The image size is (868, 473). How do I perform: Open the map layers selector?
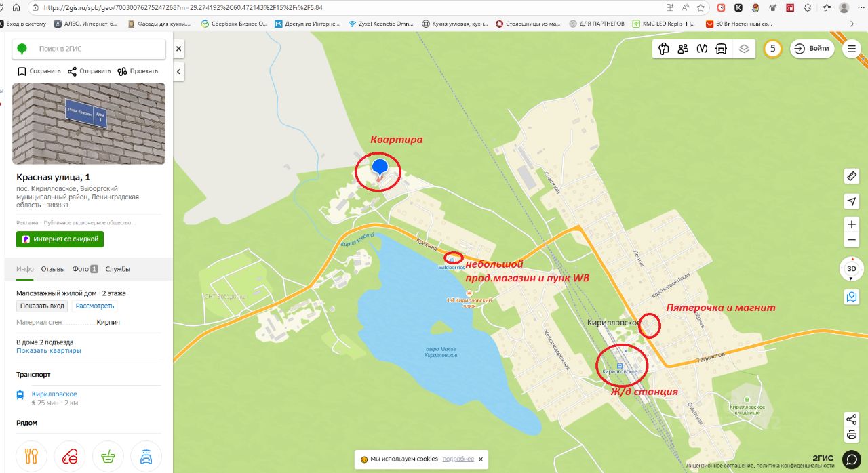click(744, 49)
